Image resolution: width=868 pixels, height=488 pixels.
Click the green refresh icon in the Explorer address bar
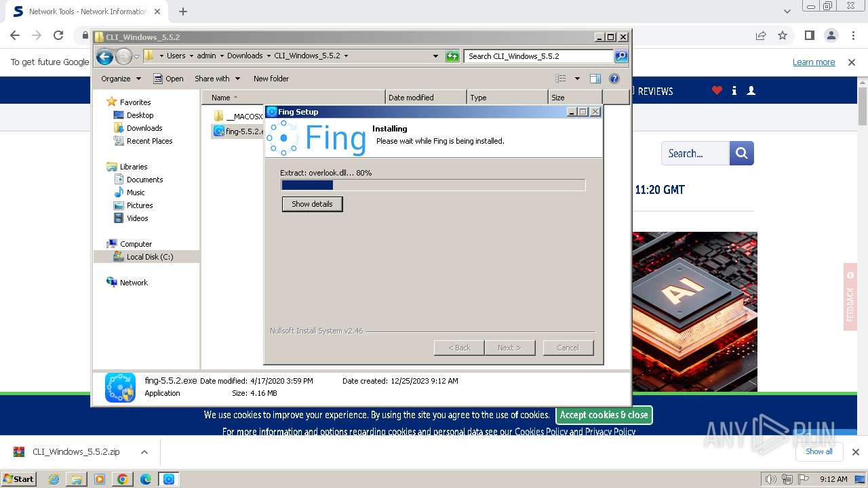[452, 56]
